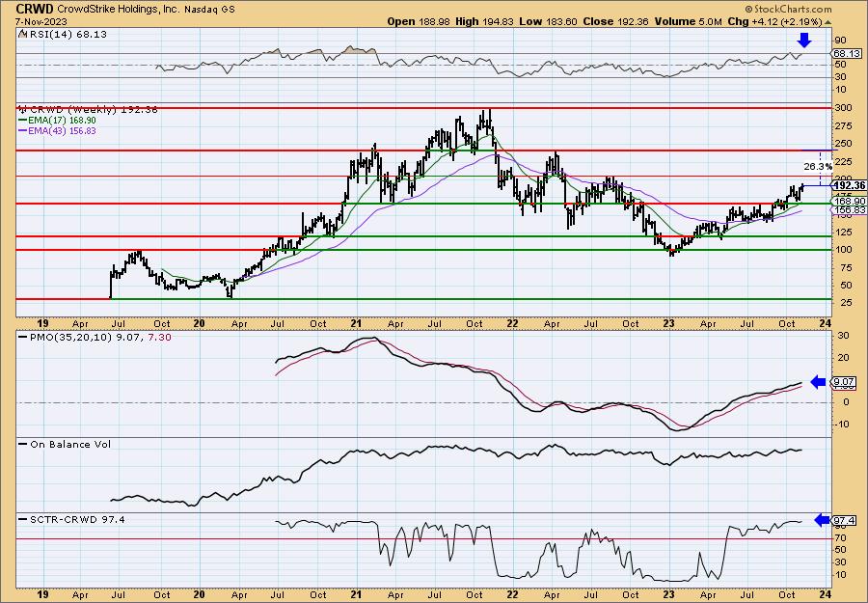Click the 225 level on price axis

(x=844, y=162)
